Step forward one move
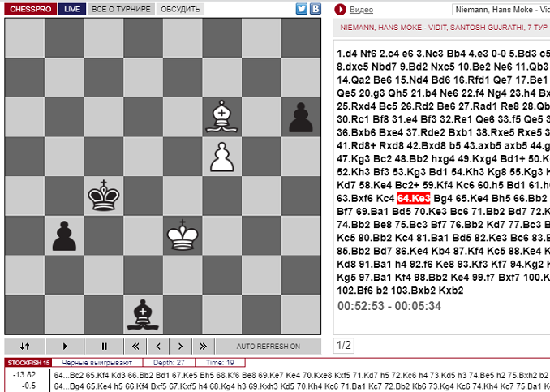Screen dimensions: 550x392 coord(181,346)
